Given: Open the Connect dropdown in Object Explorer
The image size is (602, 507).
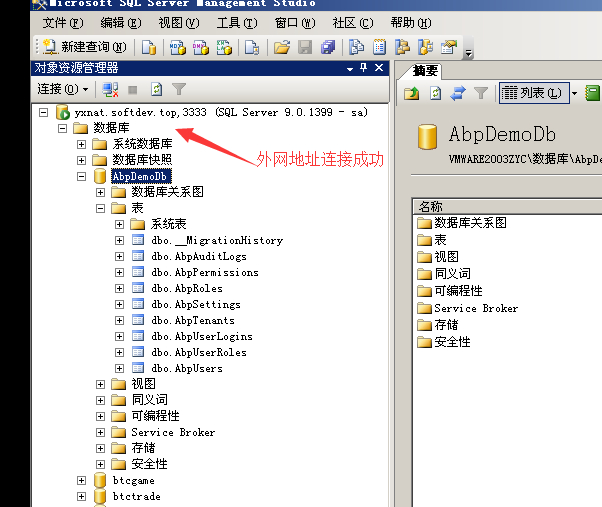Looking at the screenshot, I should pyautogui.click(x=63, y=89).
